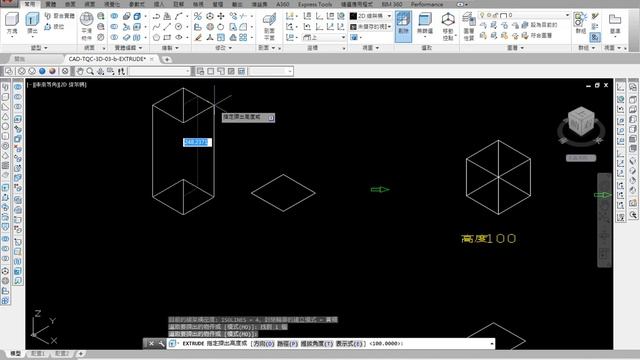Open the Performance ribbon tab

coord(427,4)
